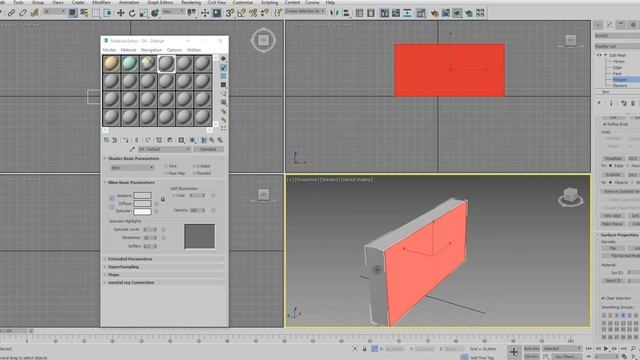Click the Standard material type button
The image size is (640, 360).
coord(209,149)
